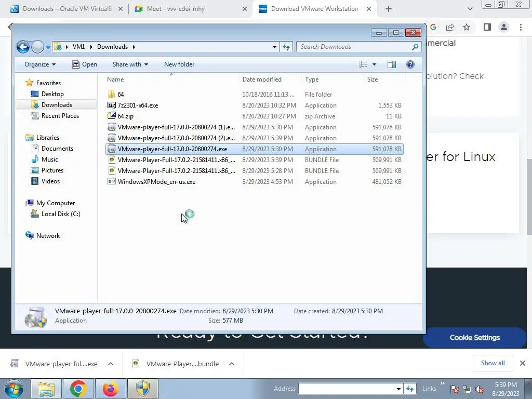Click the Explorer Help icon
The image size is (532, 399).
410,64
